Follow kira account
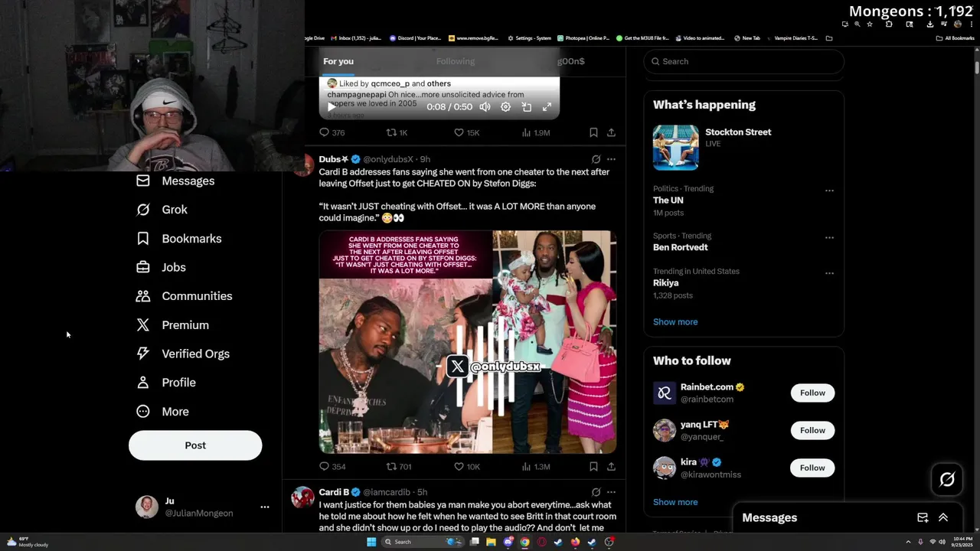The height and width of the screenshot is (551, 980). (x=812, y=468)
